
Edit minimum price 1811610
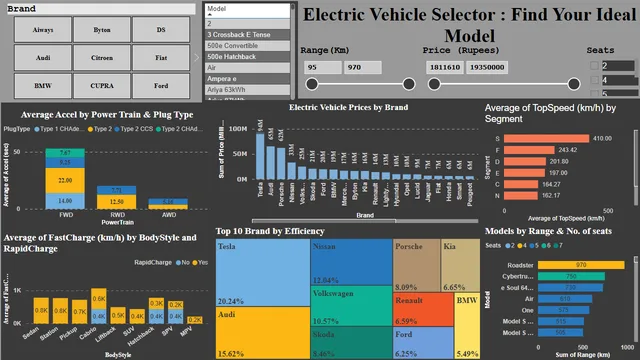[x=445, y=67]
